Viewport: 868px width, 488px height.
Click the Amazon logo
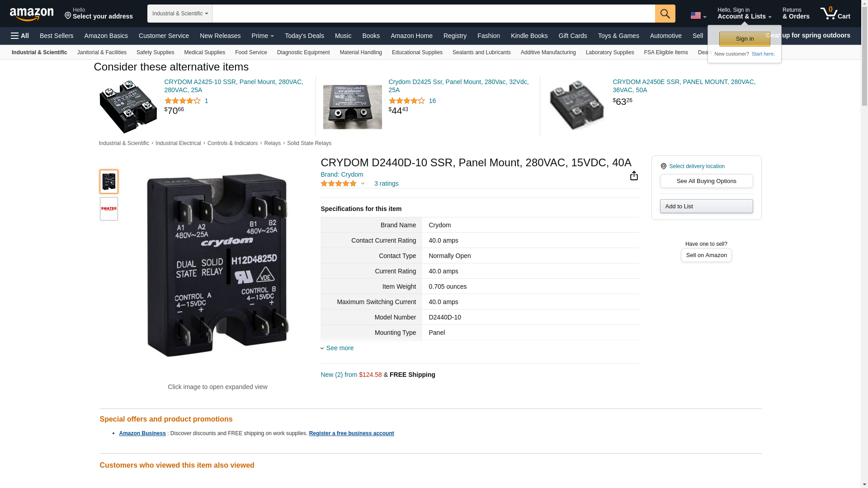32,14
